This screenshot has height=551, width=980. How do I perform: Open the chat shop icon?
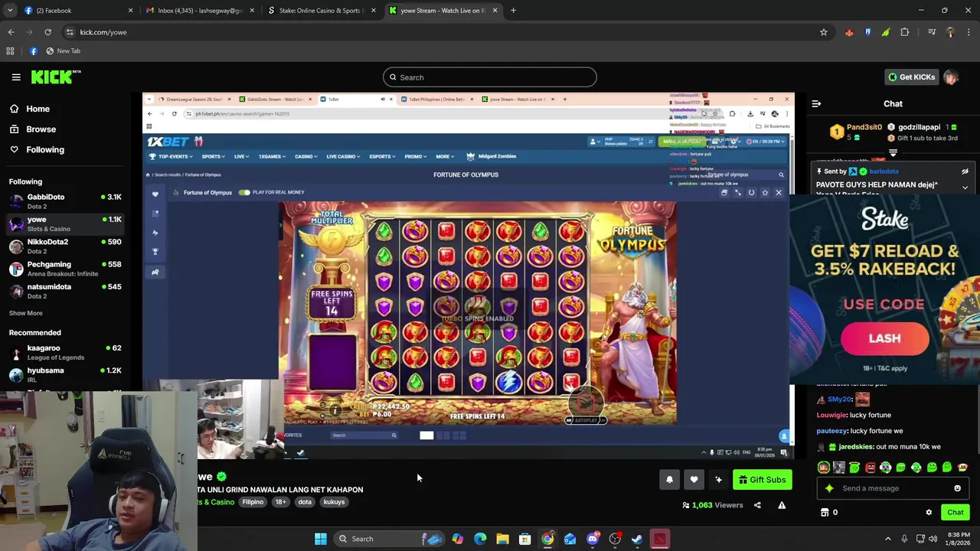coord(825,513)
